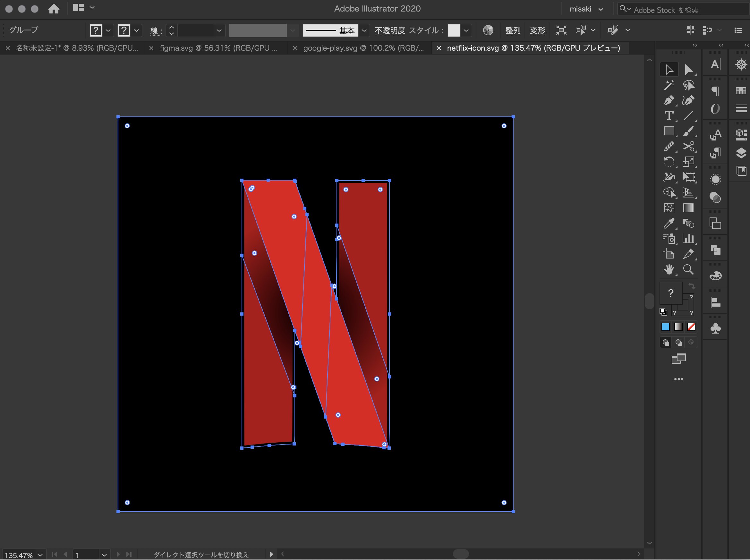Screen dimensions: 750x560
Task: Open the Character panel icon
Action: [x=715, y=64]
